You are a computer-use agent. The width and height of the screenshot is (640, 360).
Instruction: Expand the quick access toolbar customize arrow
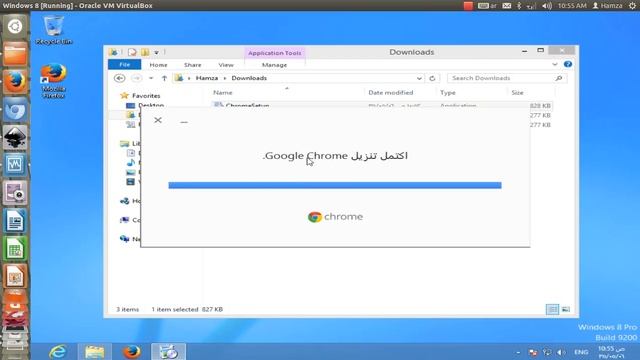point(156,53)
